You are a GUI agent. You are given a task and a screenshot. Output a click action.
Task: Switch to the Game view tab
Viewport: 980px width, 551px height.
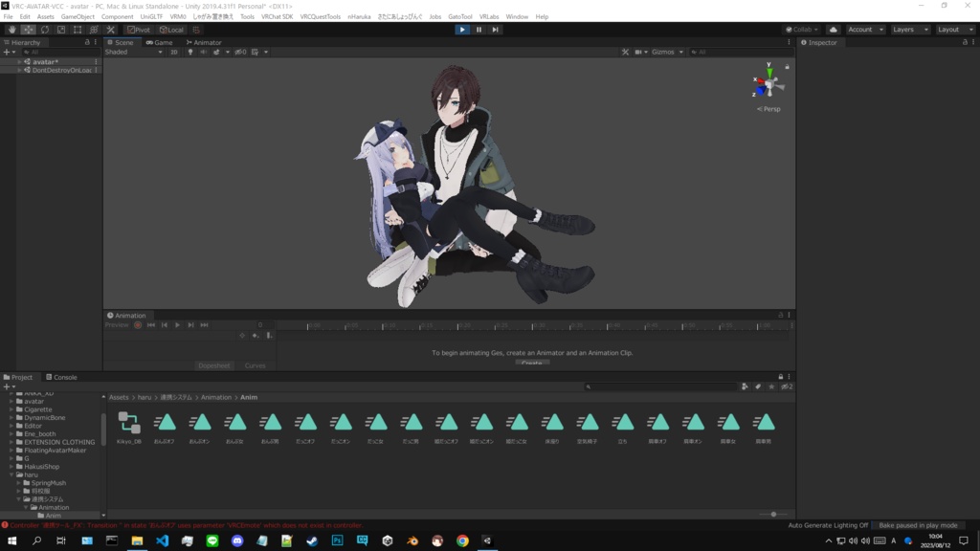tap(161, 42)
